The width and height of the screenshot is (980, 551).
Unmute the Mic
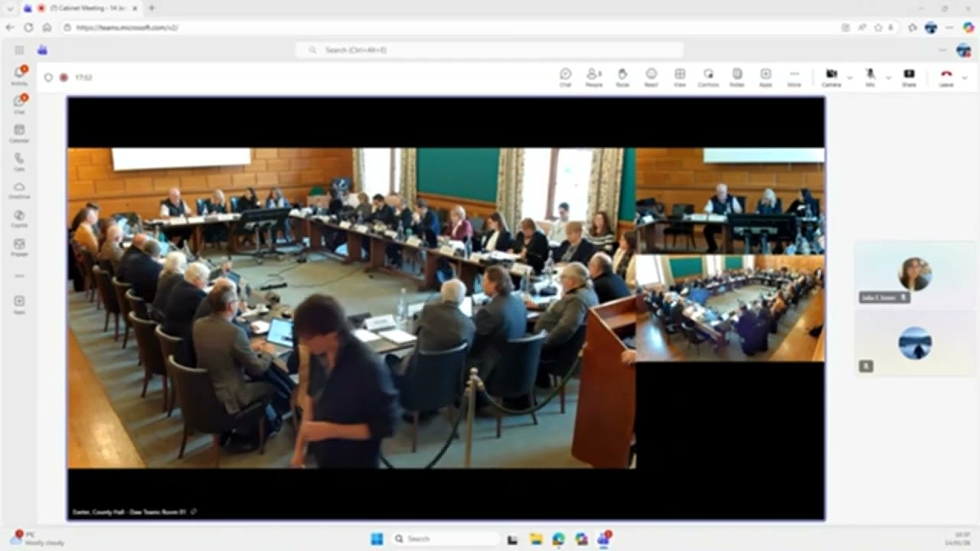(x=870, y=77)
